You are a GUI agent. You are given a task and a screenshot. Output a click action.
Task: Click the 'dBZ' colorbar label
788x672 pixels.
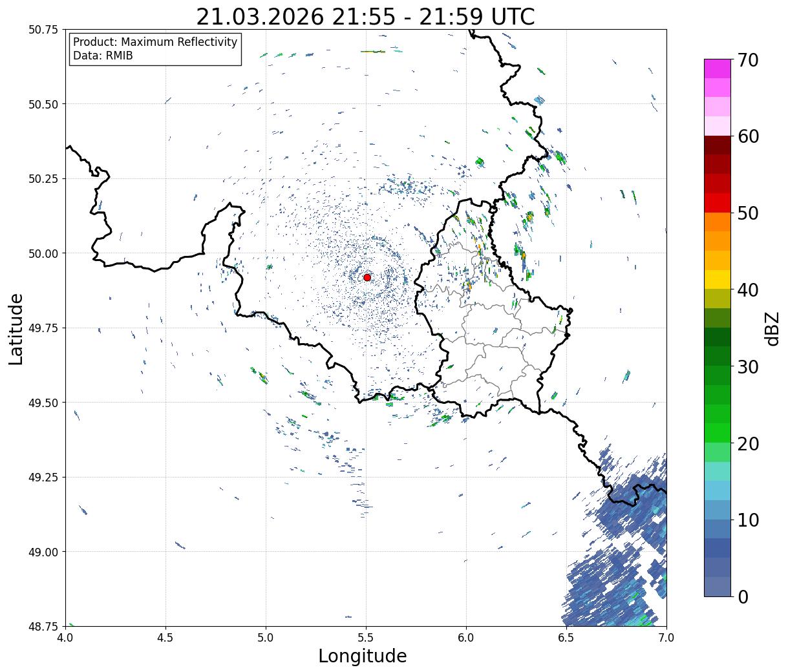(772, 328)
